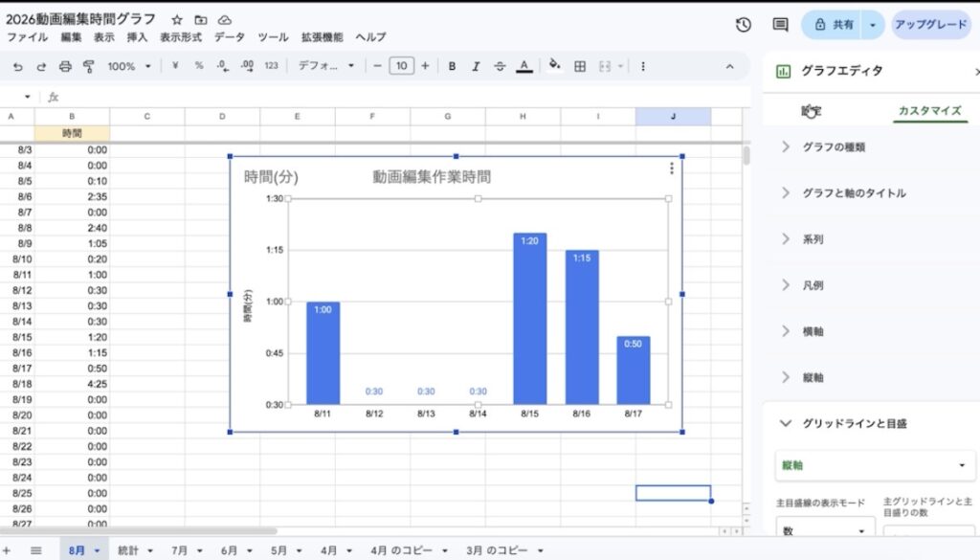Open the 縦軸 axis selector dropdown
This screenshot has height=560, width=980.
point(875,465)
